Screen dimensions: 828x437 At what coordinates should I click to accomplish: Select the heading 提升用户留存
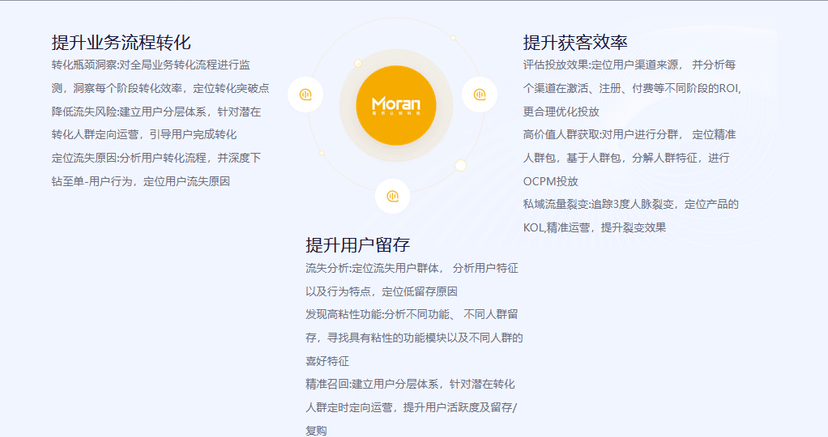click(357, 245)
